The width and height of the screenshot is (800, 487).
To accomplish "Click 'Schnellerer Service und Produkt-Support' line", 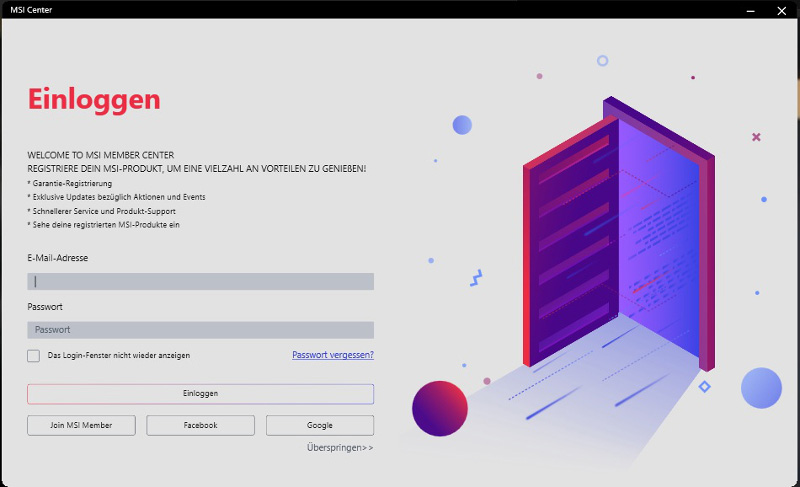I will point(104,211).
